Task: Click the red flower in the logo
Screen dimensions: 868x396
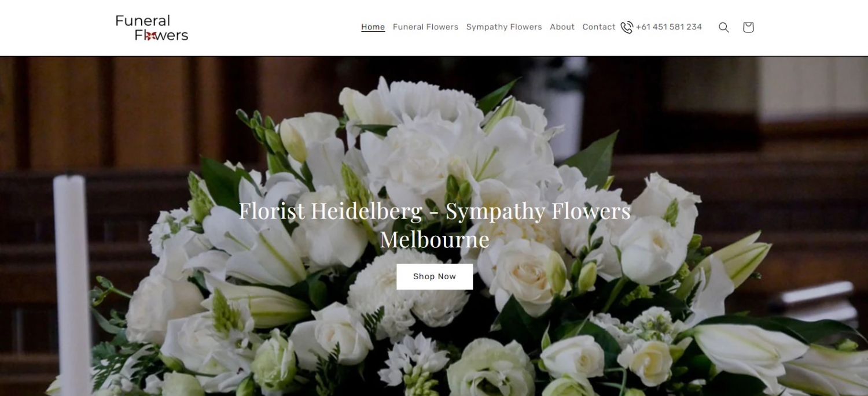Action: [148, 35]
